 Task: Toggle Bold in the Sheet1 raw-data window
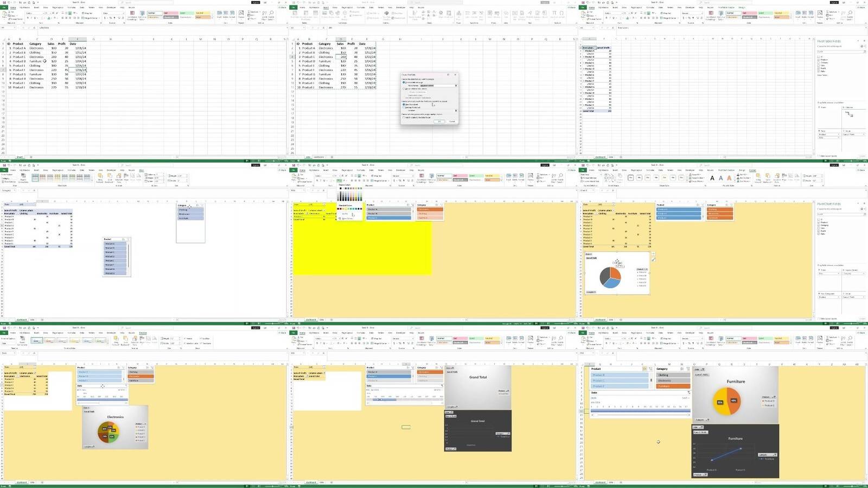point(28,18)
